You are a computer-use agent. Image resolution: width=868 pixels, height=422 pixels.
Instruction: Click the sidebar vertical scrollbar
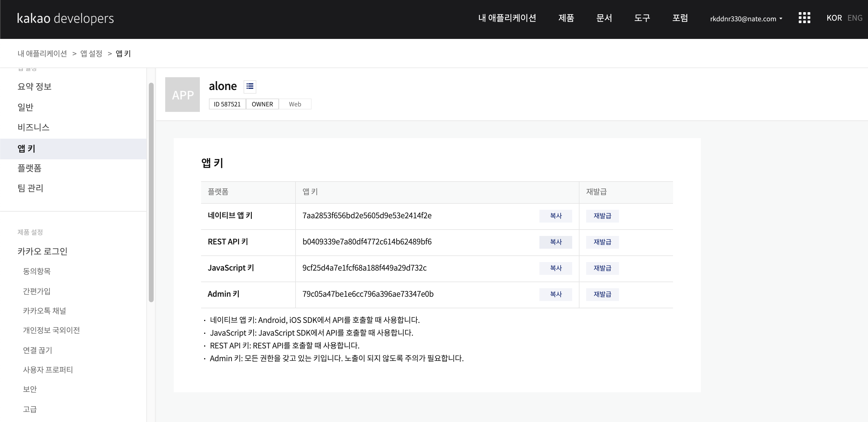point(151,192)
